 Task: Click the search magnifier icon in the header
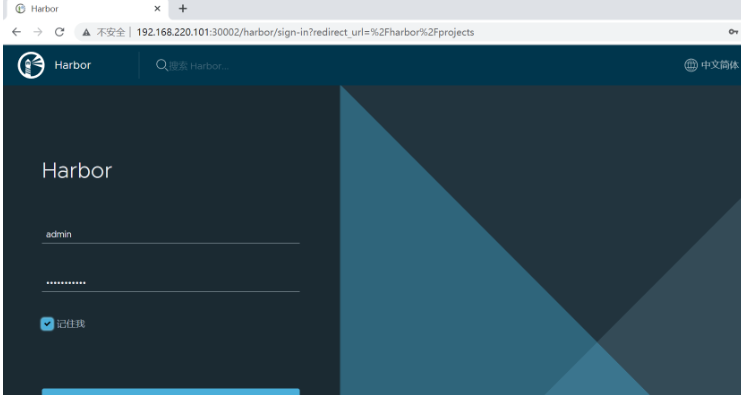[x=162, y=65]
